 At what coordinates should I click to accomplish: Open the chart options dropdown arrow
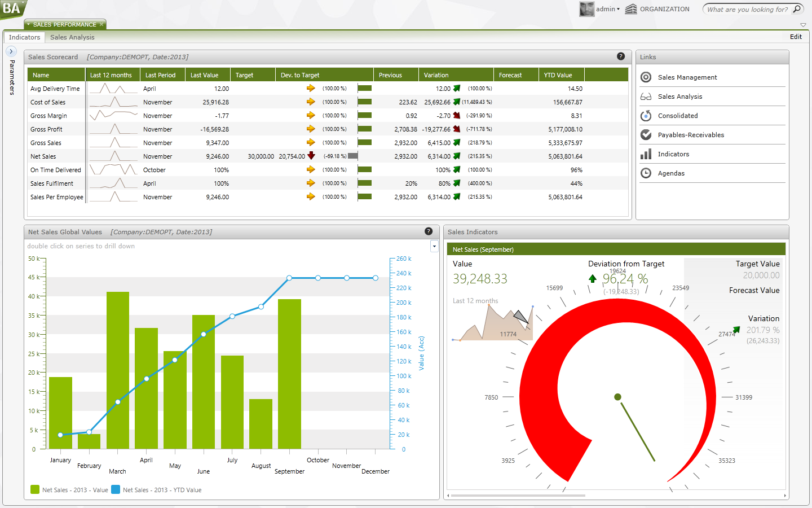434,246
